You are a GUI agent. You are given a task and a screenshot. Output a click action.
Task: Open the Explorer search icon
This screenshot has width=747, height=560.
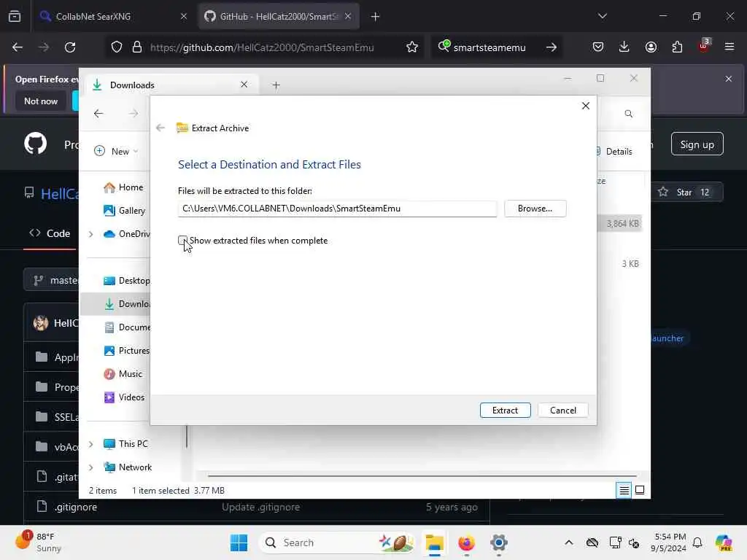pyautogui.click(x=628, y=114)
